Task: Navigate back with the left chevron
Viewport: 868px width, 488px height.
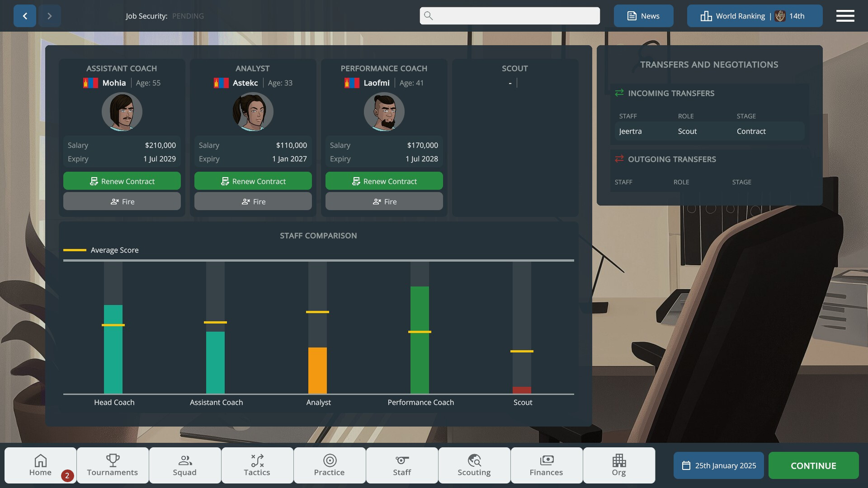Action: [x=24, y=16]
